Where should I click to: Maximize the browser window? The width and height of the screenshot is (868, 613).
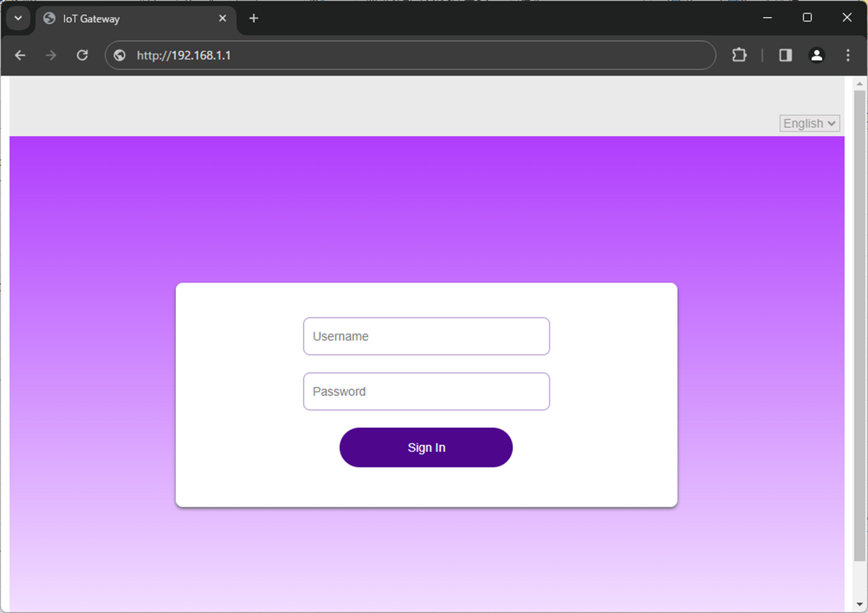[807, 18]
